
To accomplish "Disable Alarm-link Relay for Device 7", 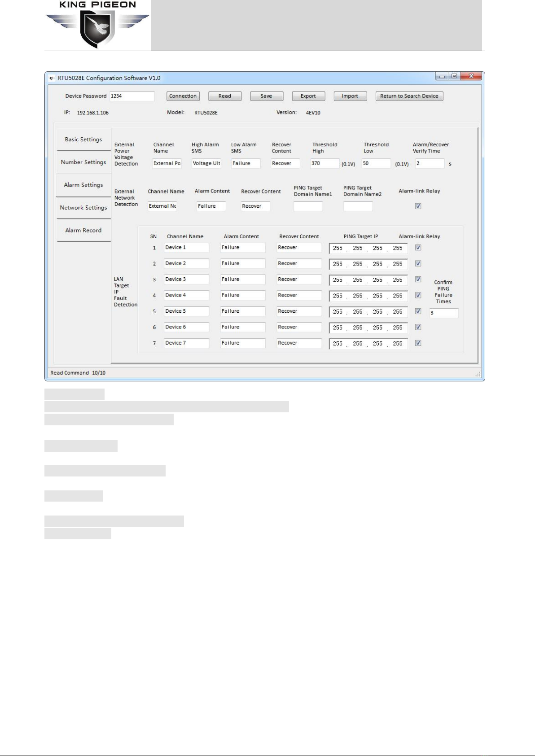I will [418, 343].
